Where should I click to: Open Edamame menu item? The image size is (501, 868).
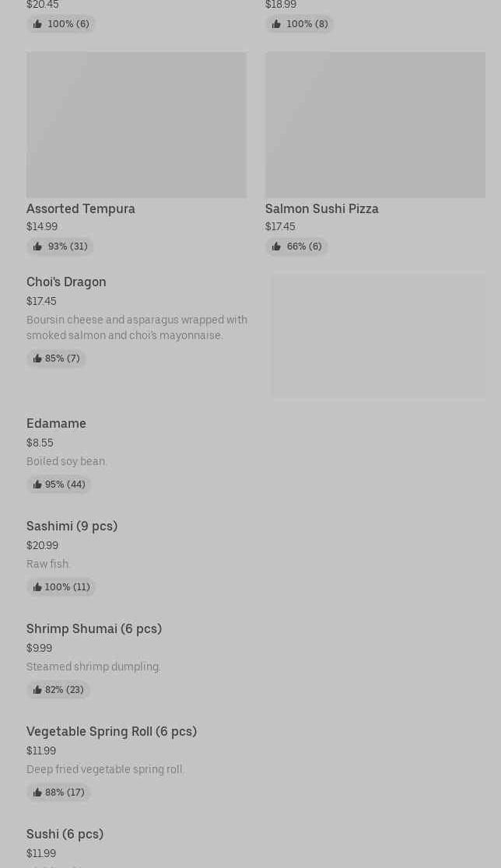click(56, 423)
